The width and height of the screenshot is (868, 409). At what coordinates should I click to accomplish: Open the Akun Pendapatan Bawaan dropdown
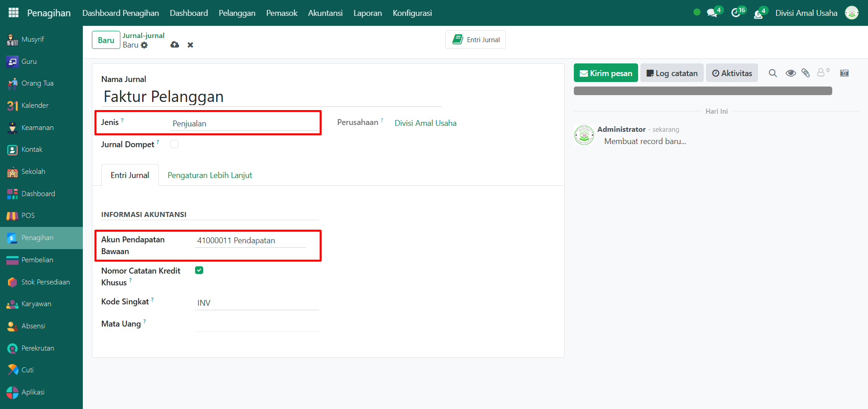click(x=251, y=241)
